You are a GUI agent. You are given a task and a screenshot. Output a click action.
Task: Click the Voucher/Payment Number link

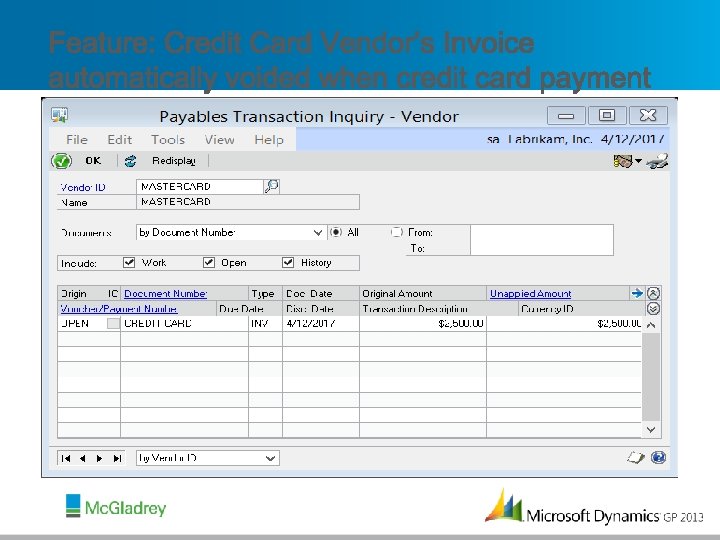(119, 309)
